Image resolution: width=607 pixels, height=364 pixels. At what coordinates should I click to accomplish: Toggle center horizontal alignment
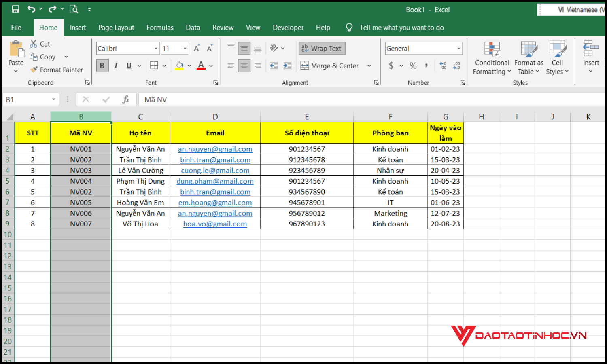pos(244,66)
